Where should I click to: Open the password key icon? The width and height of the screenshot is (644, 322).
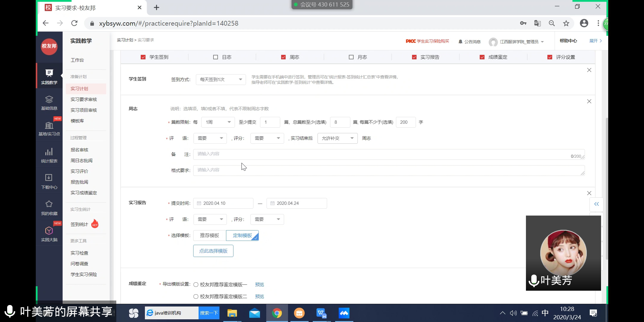click(x=523, y=23)
